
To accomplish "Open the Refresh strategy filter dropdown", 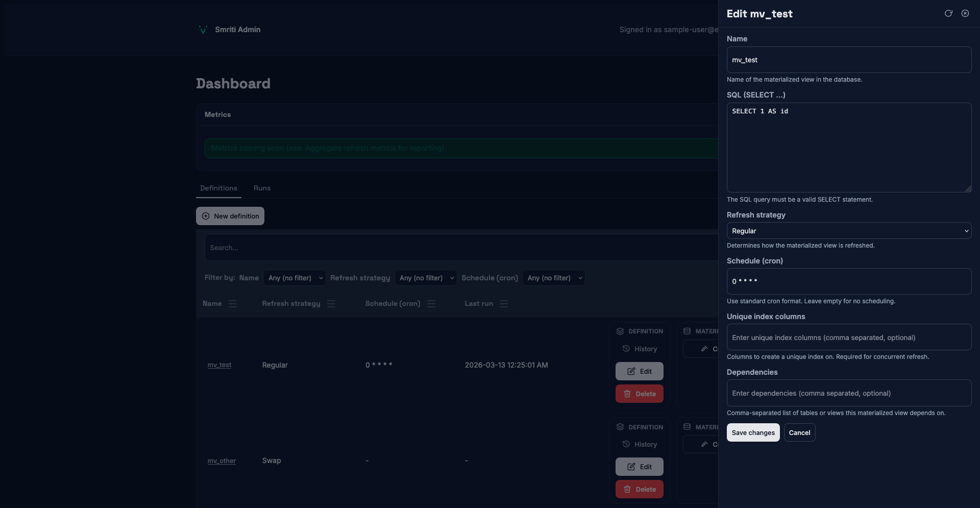I will click(x=426, y=278).
